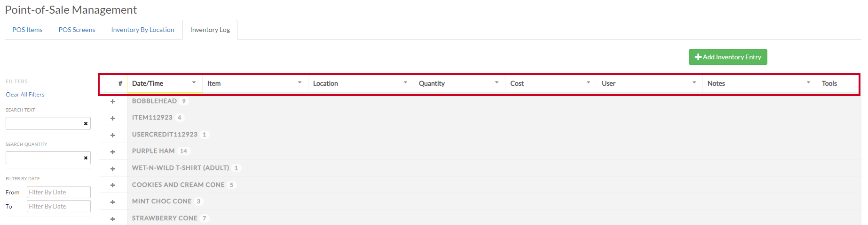Screen dimensions: 868x225
Task: Expand the STRAWBERRY CONE group row
Action: (112, 219)
